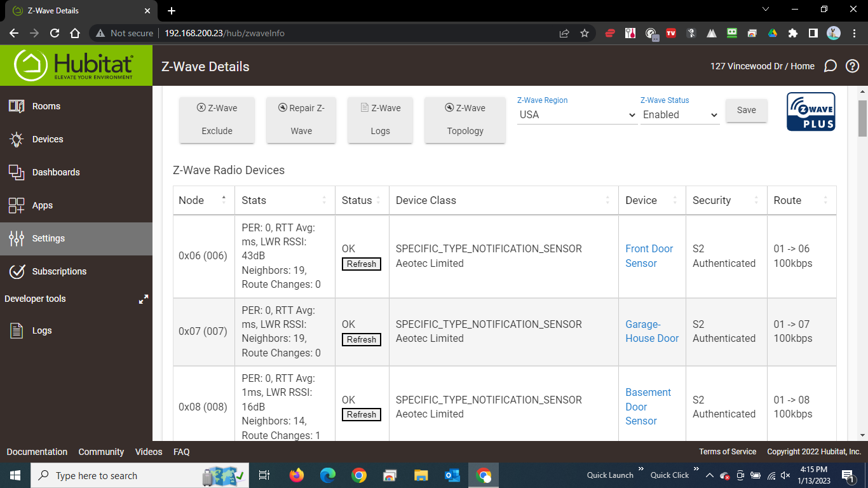Open Chrome's three-dot menu
Viewport: 868px width, 488px height.
(853, 33)
